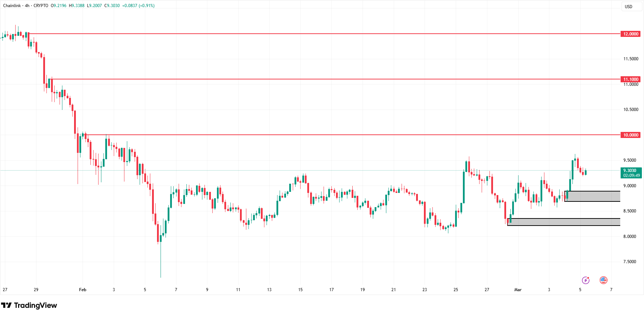This screenshot has width=644, height=316.
Task: Click the Mar label on time axis
Action: click(x=518, y=290)
